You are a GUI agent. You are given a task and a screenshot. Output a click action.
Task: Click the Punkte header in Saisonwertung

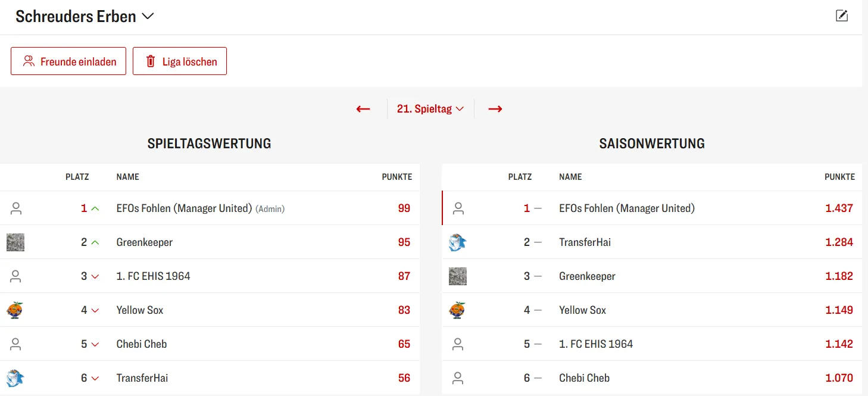point(839,177)
